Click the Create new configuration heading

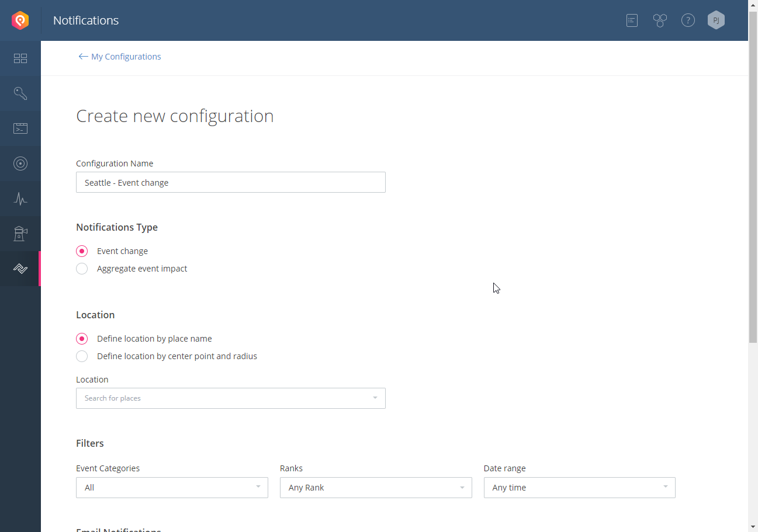click(175, 116)
